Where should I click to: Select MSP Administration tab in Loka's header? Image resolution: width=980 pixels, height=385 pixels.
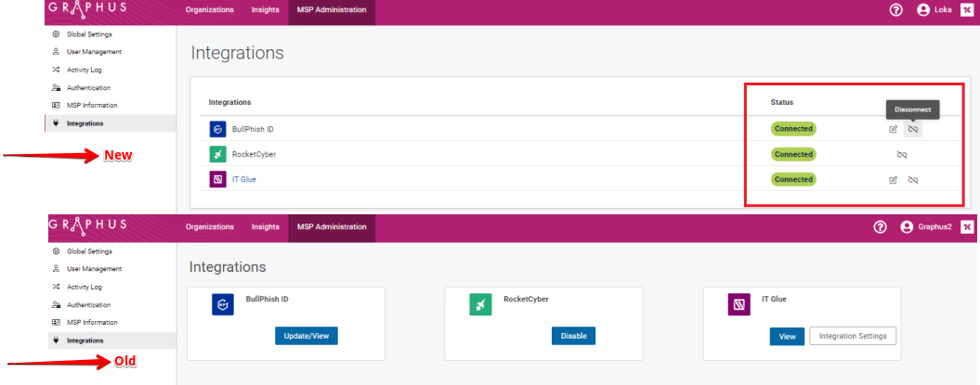[332, 10]
